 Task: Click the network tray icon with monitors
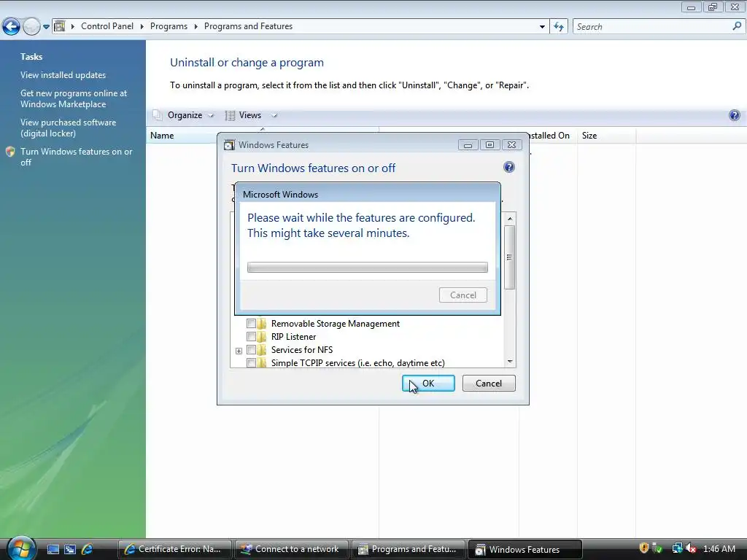click(677, 548)
